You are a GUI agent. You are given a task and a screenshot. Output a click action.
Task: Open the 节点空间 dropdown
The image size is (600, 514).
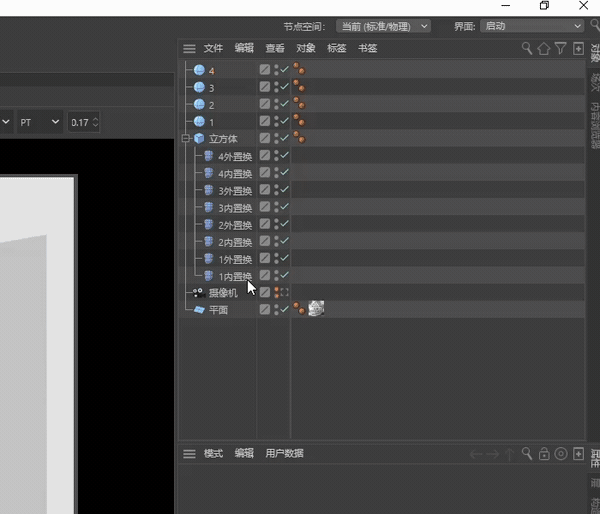[383, 26]
